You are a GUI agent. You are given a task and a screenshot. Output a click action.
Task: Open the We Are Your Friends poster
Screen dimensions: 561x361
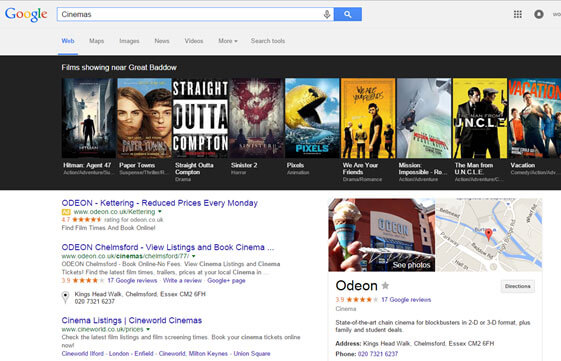click(x=368, y=118)
